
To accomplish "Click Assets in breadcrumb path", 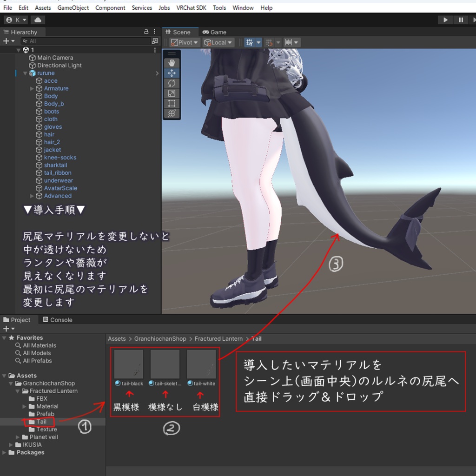I will click(117, 339).
